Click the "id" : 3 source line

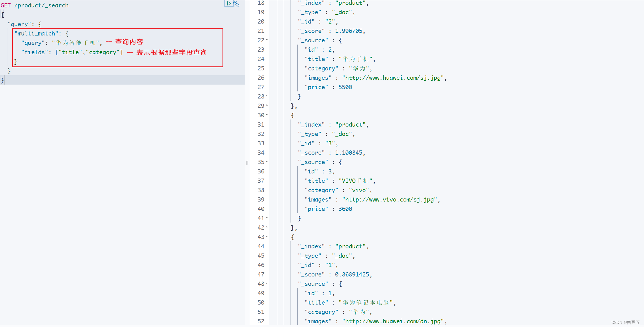(x=319, y=171)
